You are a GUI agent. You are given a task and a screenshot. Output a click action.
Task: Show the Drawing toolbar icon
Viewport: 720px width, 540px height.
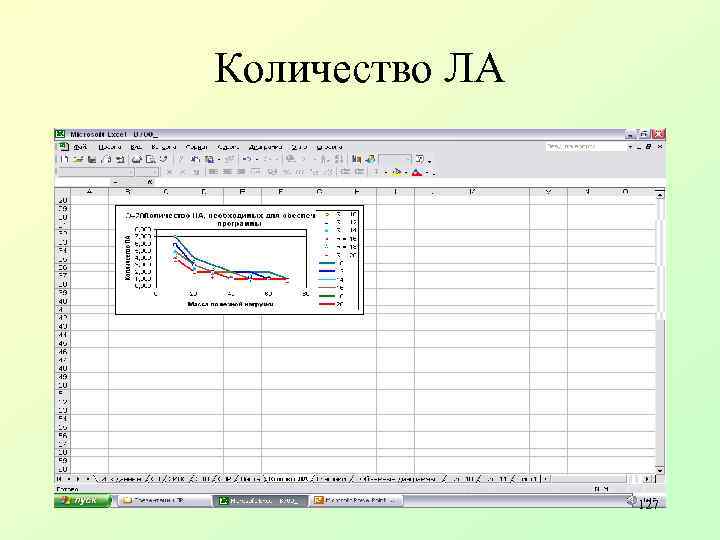click(370, 159)
